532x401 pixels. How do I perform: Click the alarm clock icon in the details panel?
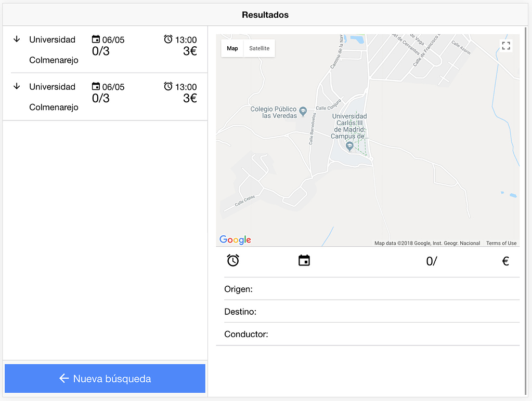click(233, 260)
